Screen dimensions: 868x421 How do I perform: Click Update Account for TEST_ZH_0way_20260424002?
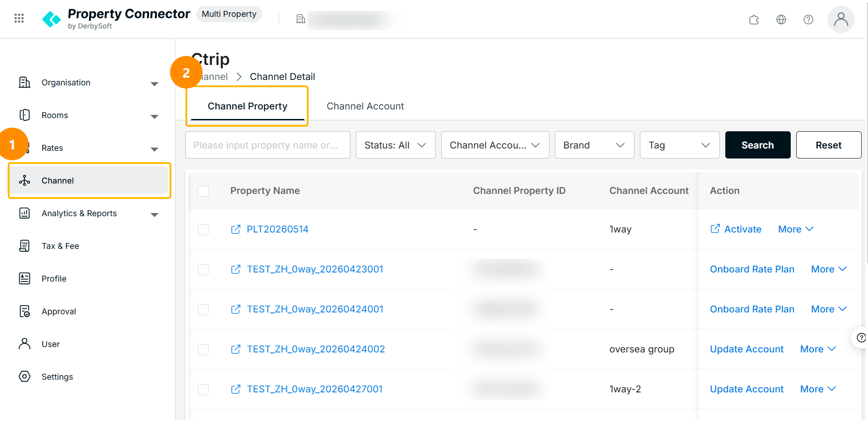(747, 349)
